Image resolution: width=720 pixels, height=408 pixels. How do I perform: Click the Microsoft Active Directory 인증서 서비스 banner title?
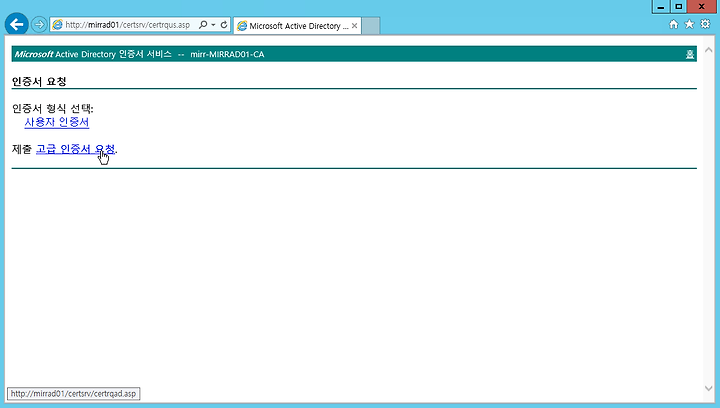[x=93, y=54]
